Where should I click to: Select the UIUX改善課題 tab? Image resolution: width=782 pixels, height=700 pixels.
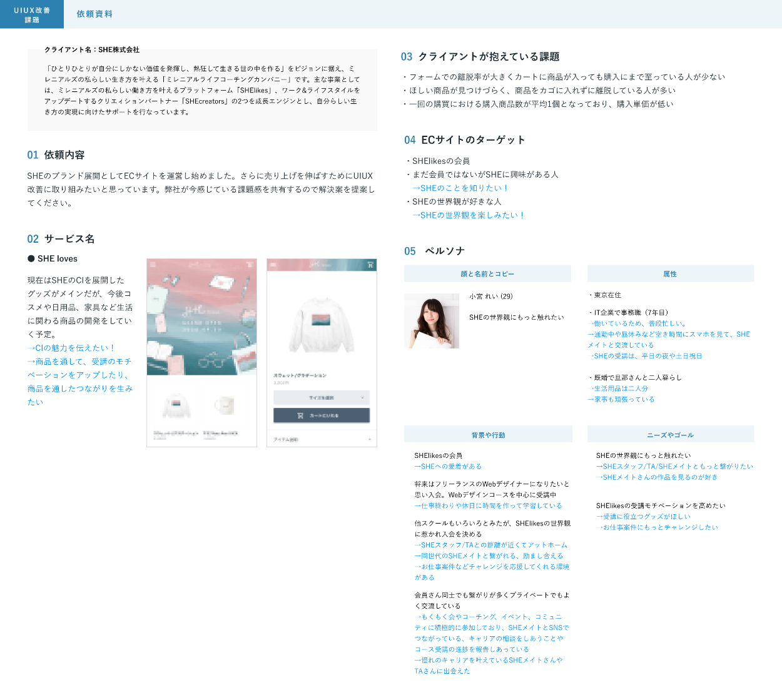click(x=32, y=14)
